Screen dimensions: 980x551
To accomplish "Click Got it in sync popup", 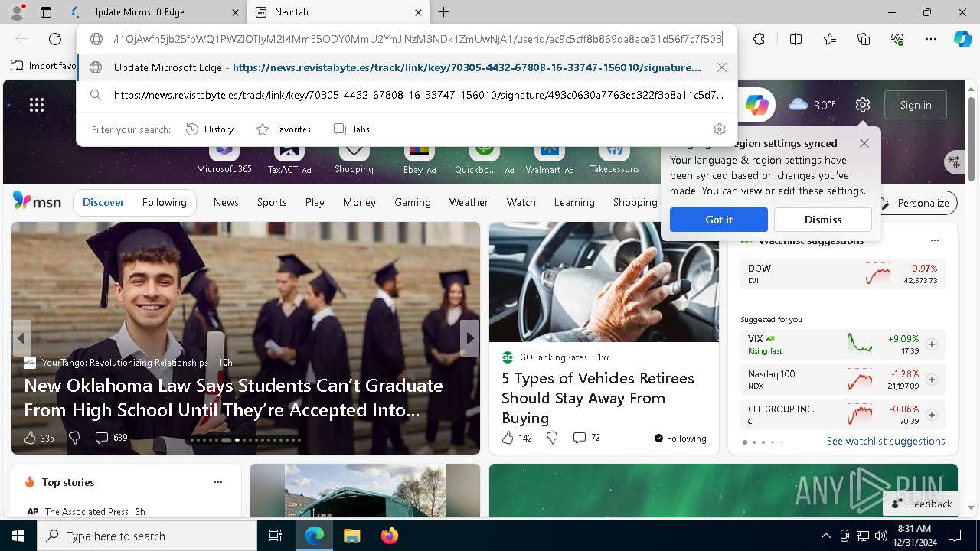I will [719, 220].
